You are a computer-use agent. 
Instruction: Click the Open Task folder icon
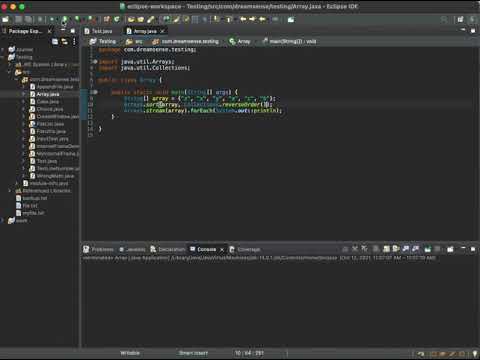click(x=141, y=19)
